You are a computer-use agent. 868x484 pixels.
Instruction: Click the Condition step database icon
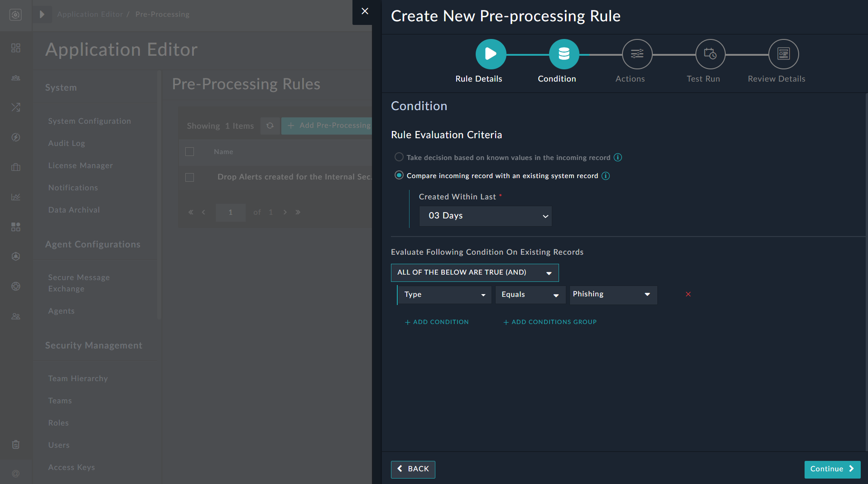(x=564, y=53)
